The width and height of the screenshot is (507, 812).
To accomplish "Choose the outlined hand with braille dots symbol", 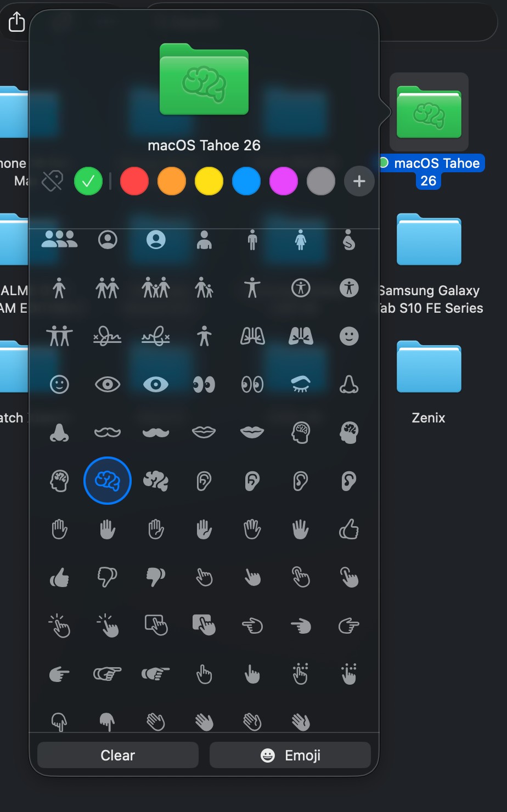I will coord(301,673).
